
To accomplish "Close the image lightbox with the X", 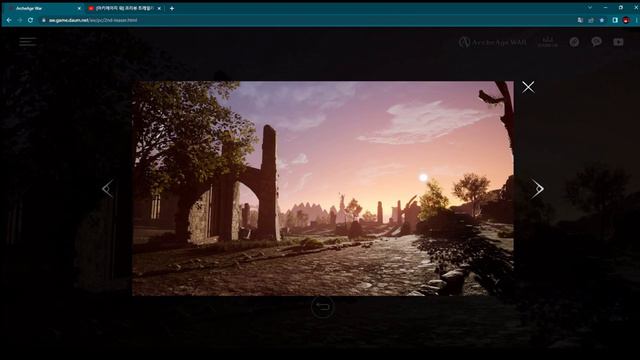I will 528,87.
